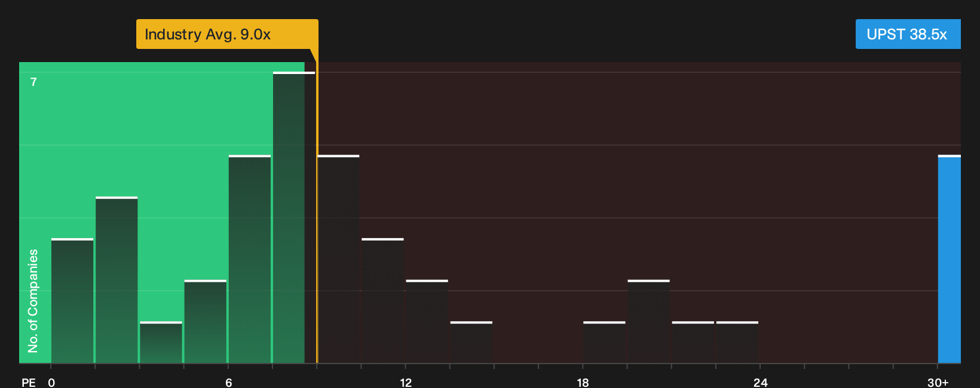Image resolution: width=980 pixels, height=388 pixels.
Task: Click the x-axis label 12
Action: (x=406, y=383)
